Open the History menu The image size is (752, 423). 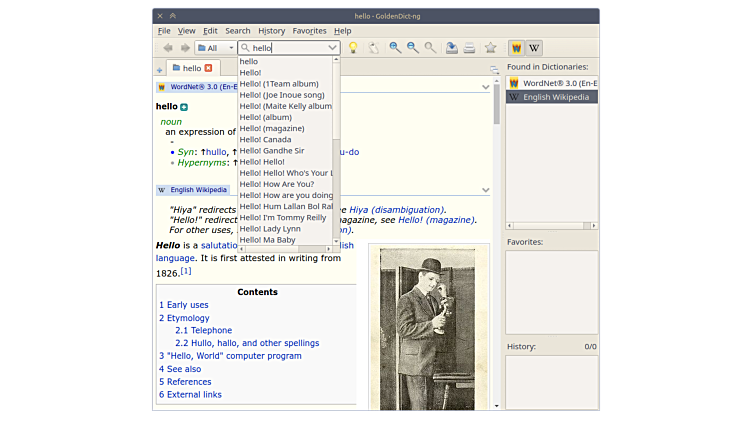tap(271, 31)
